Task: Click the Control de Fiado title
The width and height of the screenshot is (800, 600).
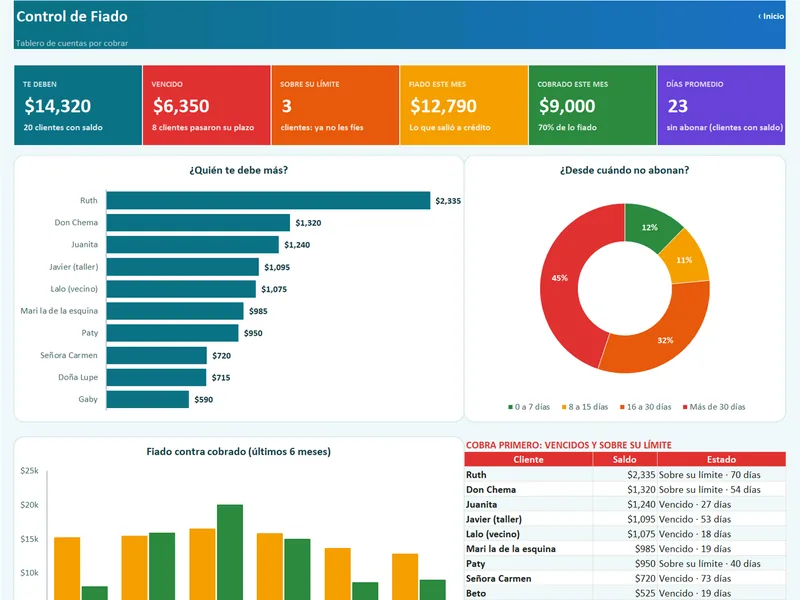Action: [72, 16]
